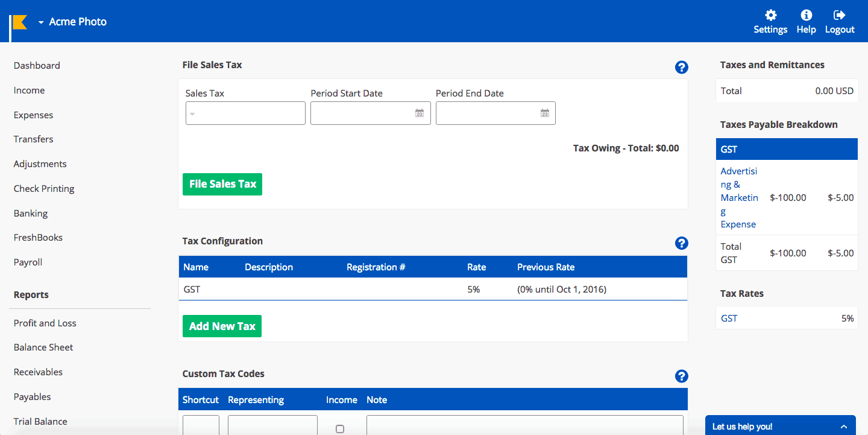This screenshot has width=868, height=435.
Task: Click the Add New Tax button
Action: tap(222, 326)
